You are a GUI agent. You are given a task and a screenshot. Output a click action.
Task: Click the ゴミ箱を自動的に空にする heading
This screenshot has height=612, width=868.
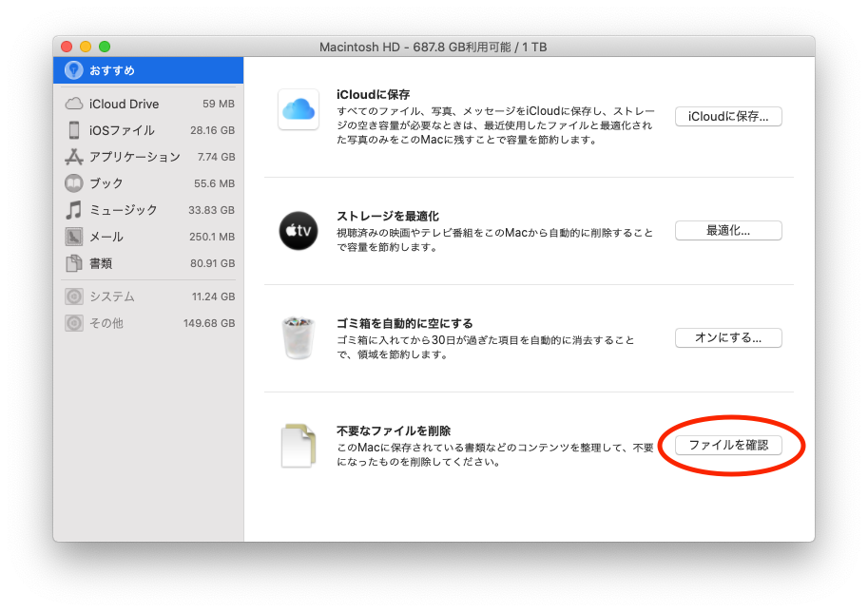click(405, 324)
